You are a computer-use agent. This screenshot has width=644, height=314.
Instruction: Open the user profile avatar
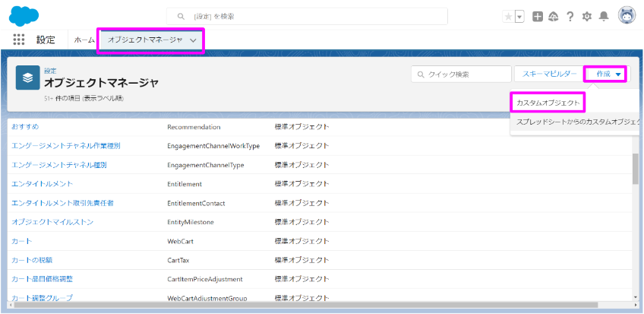pyautogui.click(x=627, y=16)
